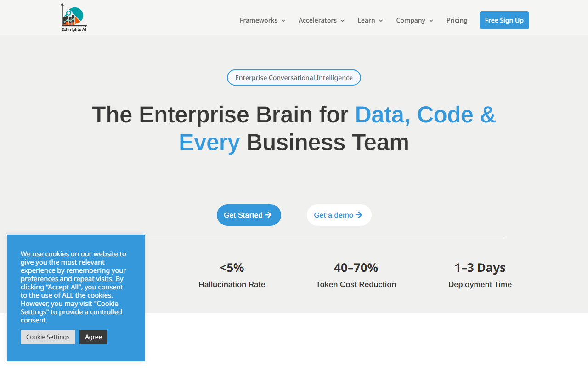Click the Enterprise Conversational Intelligence badge
The height and width of the screenshot is (368, 588).
[294, 78]
